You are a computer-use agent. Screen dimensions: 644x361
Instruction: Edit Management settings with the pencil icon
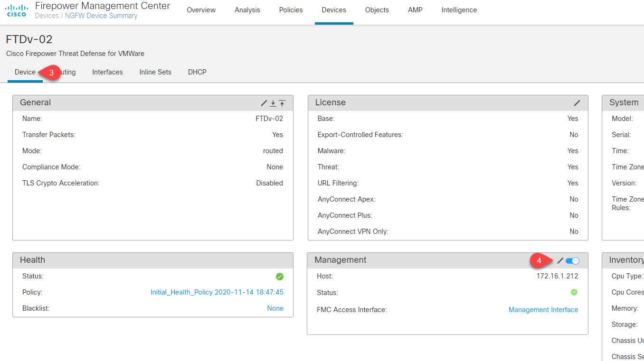coord(560,260)
